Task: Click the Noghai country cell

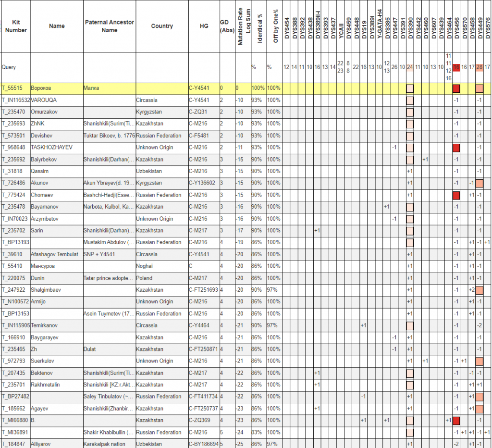Action: tap(145, 266)
